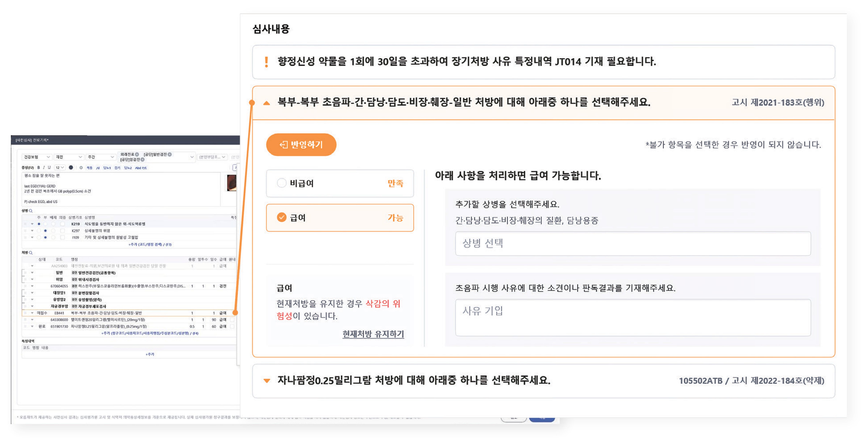Viewport: 868px width, 445px height.
Task: Check the 의증 checkbox for K297
Action: (x=63, y=231)
